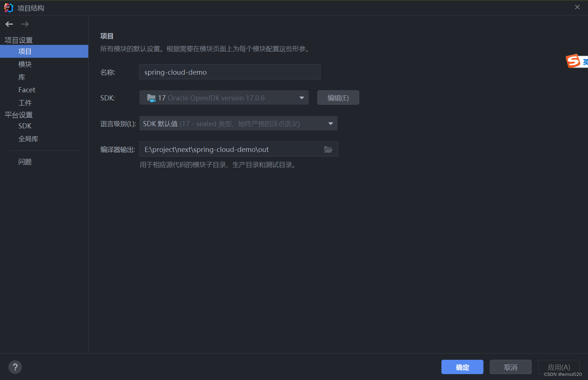Click the IntelliJ IDEA logo icon
The image size is (588, 380).
(x=8, y=8)
